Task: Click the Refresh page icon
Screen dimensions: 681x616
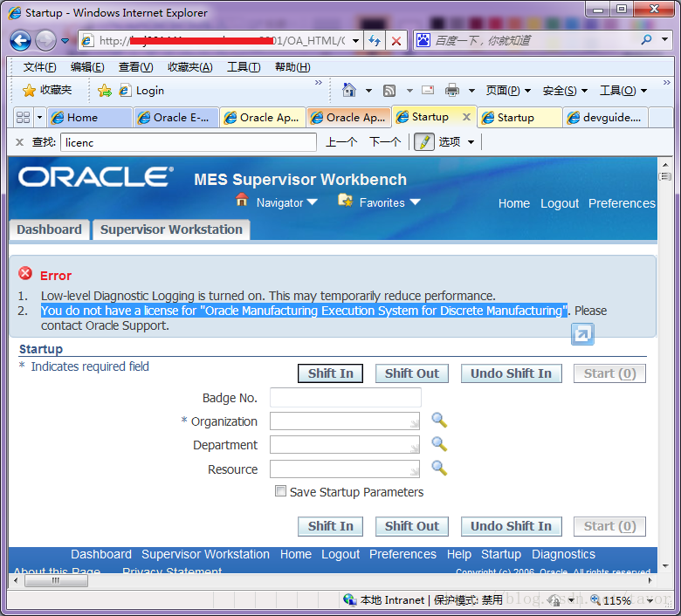Action: 375,41
